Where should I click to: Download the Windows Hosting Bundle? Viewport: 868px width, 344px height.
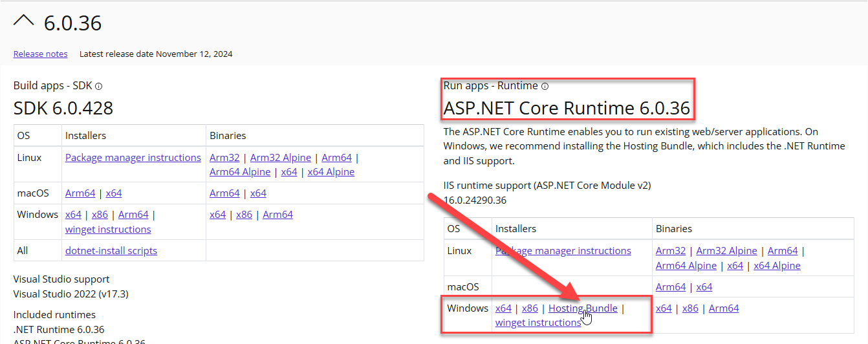[x=583, y=308]
